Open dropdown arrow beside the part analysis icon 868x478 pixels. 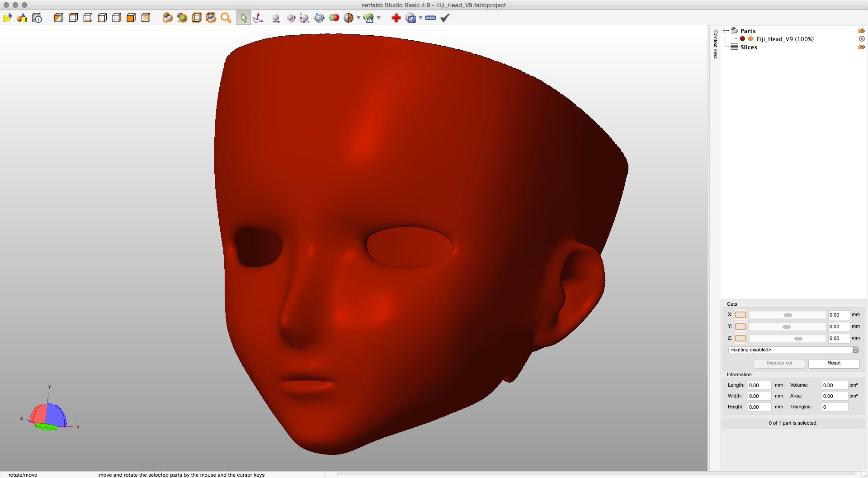pyautogui.click(x=379, y=18)
